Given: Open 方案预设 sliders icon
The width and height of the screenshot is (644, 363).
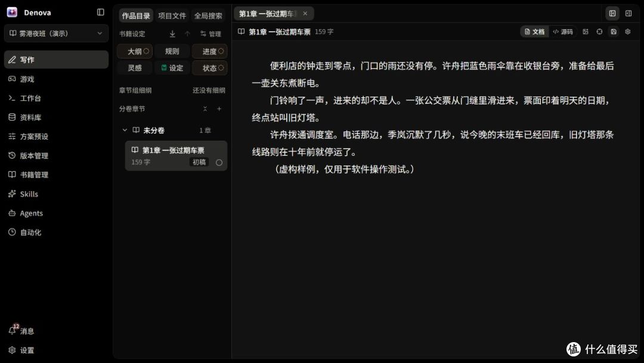Looking at the screenshot, I should [x=12, y=136].
